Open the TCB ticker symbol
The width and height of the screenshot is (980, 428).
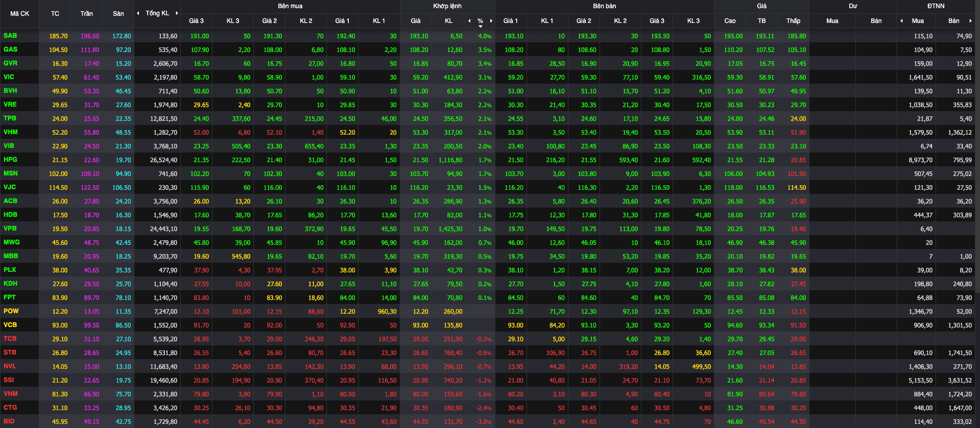coord(10,339)
